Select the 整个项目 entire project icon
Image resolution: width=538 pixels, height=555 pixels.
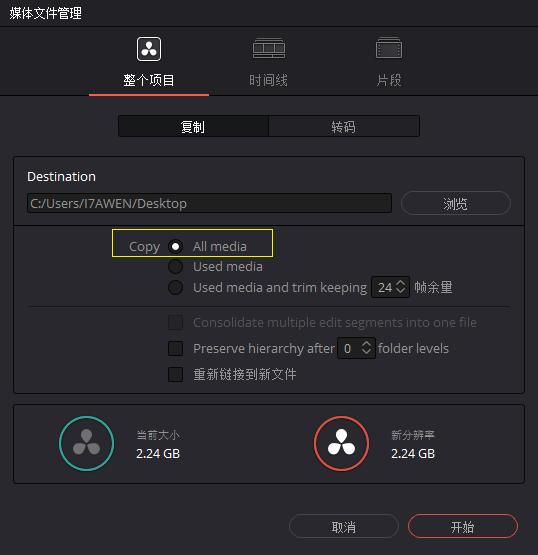[149, 49]
